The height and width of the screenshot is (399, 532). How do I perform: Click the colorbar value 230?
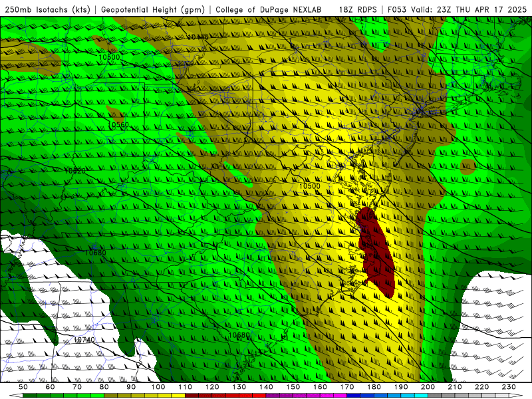(509, 387)
